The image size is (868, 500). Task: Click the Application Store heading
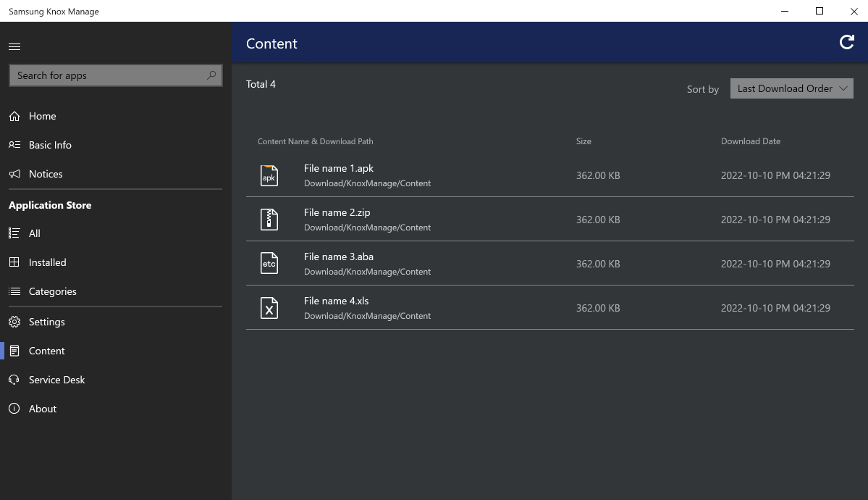pos(50,205)
